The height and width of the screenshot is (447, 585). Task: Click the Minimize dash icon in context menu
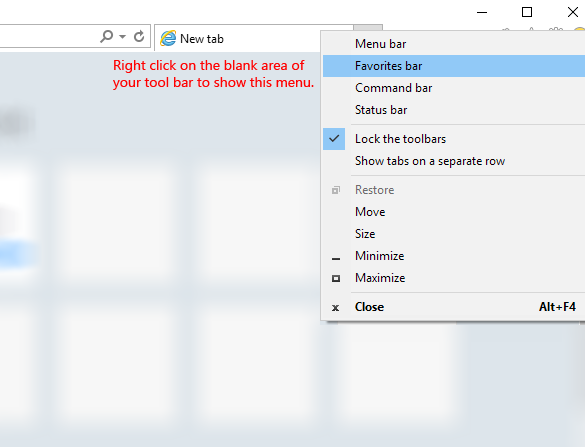(336, 258)
